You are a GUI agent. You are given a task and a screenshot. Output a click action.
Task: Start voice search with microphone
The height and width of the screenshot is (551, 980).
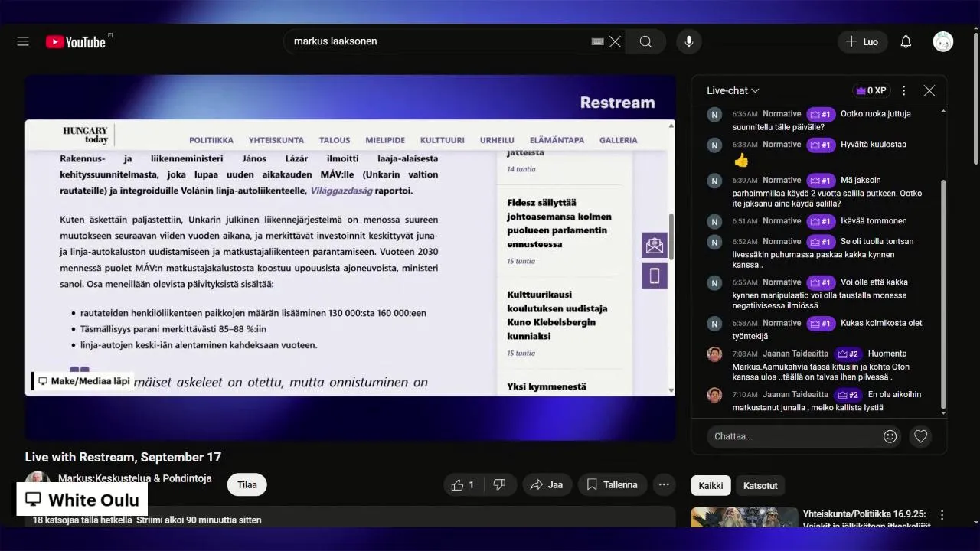point(689,41)
